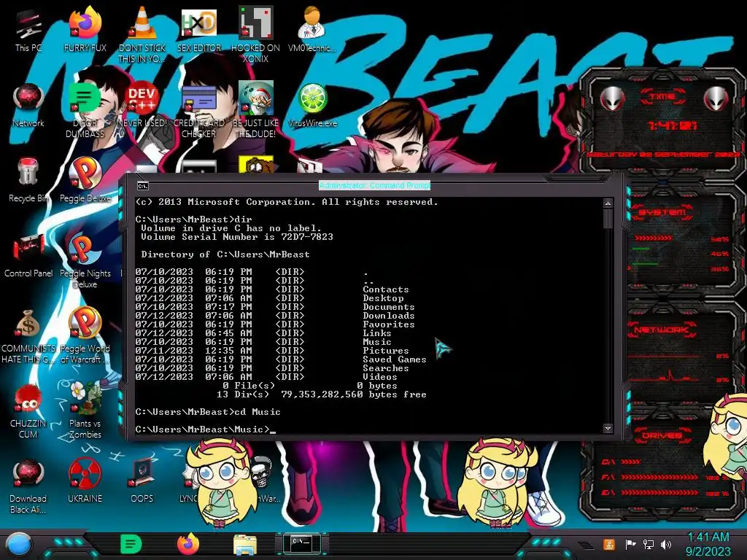This screenshot has width=747, height=560.
Task: Click the network tray icon
Action: (648, 544)
